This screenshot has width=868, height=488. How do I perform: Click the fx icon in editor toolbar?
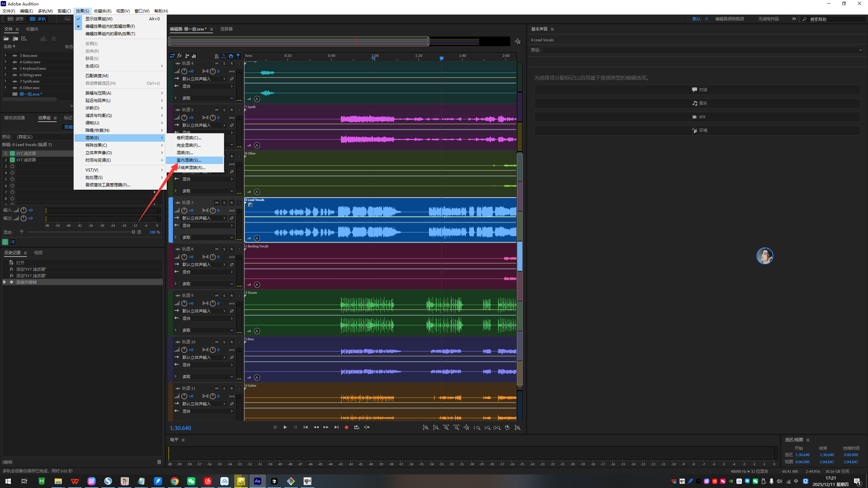click(180, 56)
